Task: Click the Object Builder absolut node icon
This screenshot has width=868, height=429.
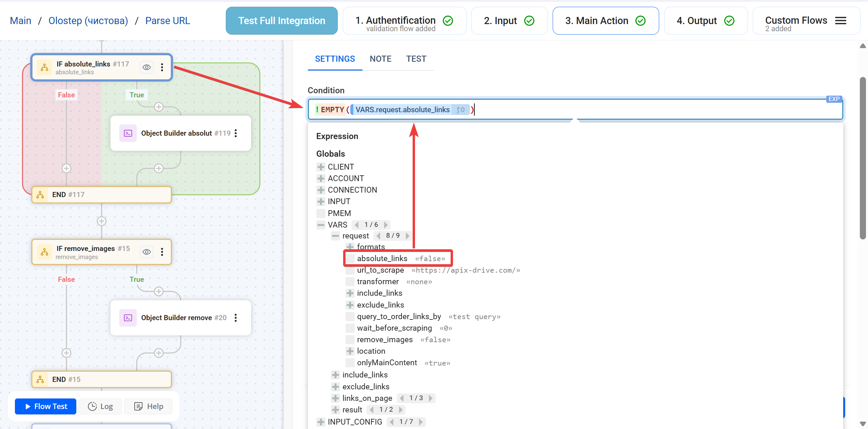Action: [x=127, y=133]
